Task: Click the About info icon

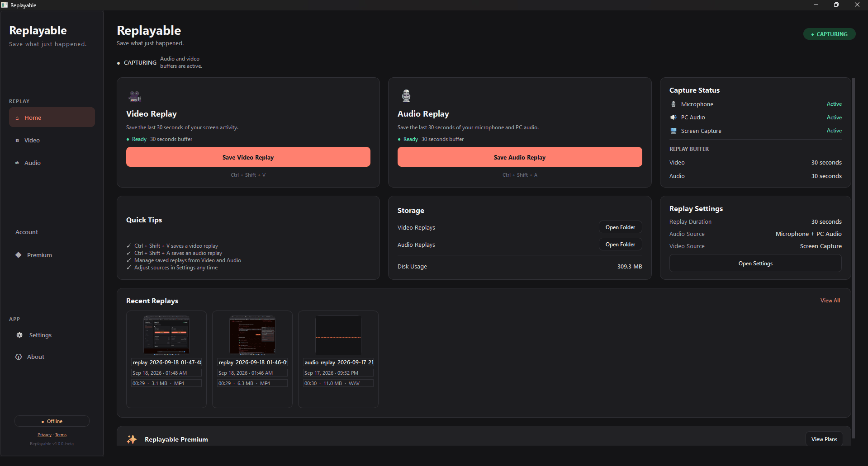Action: pos(19,357)
